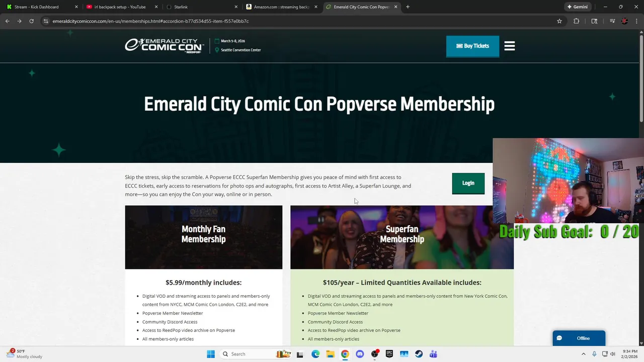Click the Gemini button in Chrome

pos(577,7)
